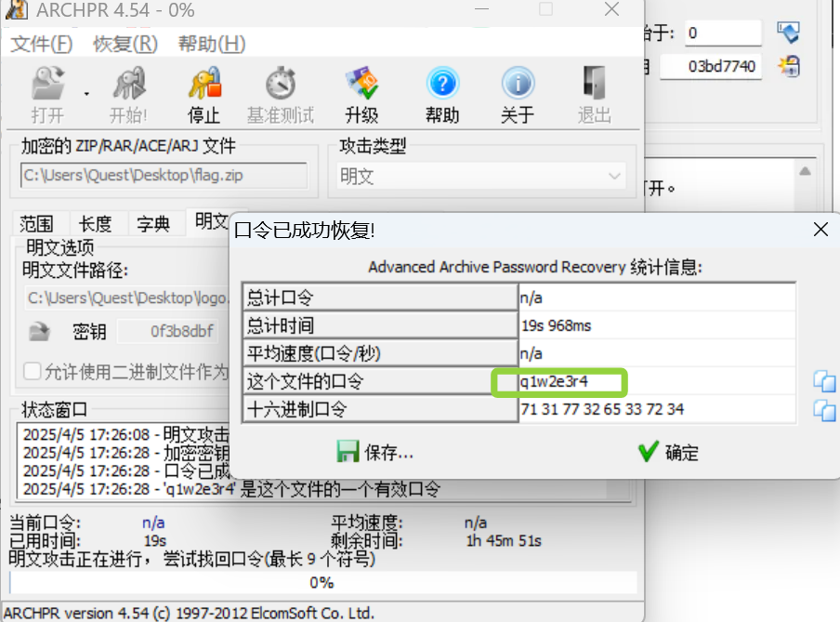Click background window field showing 0
This screenshot has height=622, width=840.
pos(722,33)
